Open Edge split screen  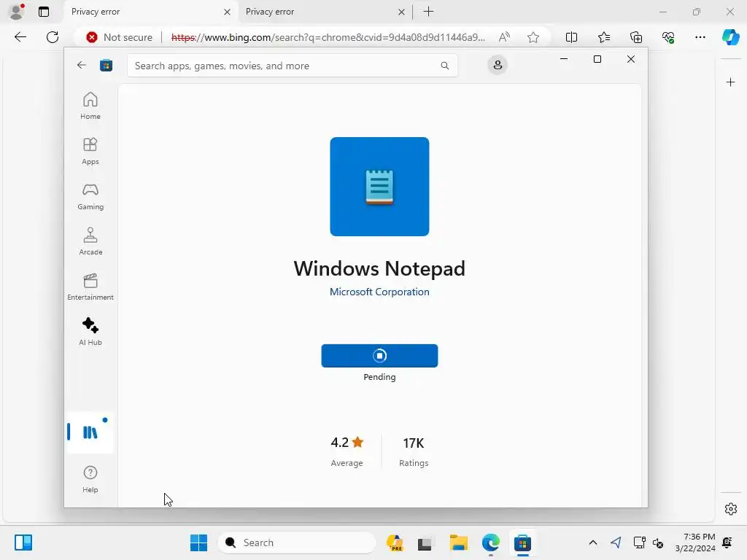(x=571, y=37)
